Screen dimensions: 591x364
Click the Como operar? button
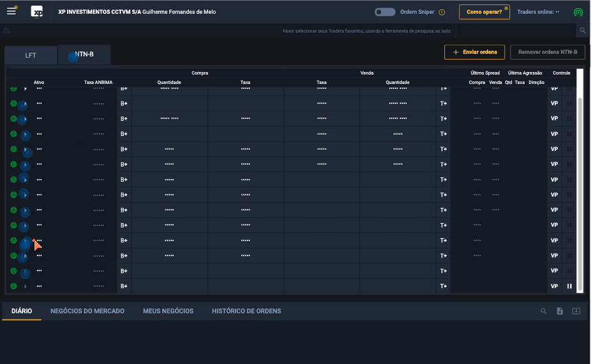484,12
